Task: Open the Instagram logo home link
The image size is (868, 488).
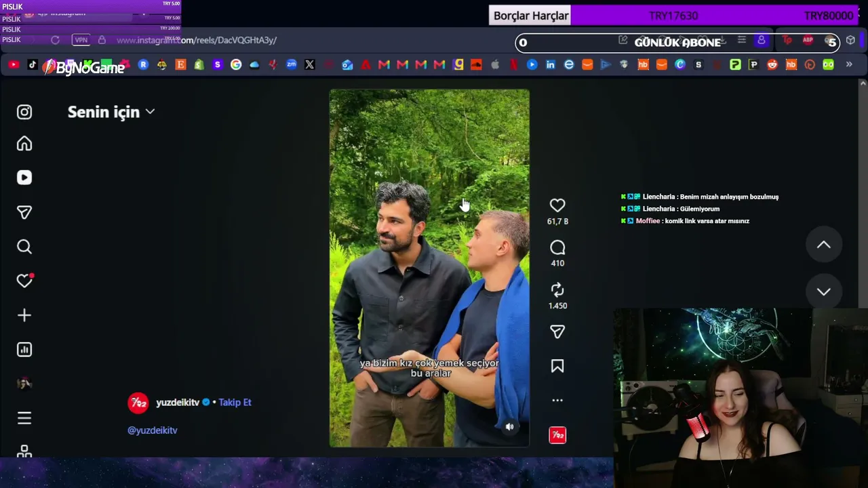Action: point(24,112)
